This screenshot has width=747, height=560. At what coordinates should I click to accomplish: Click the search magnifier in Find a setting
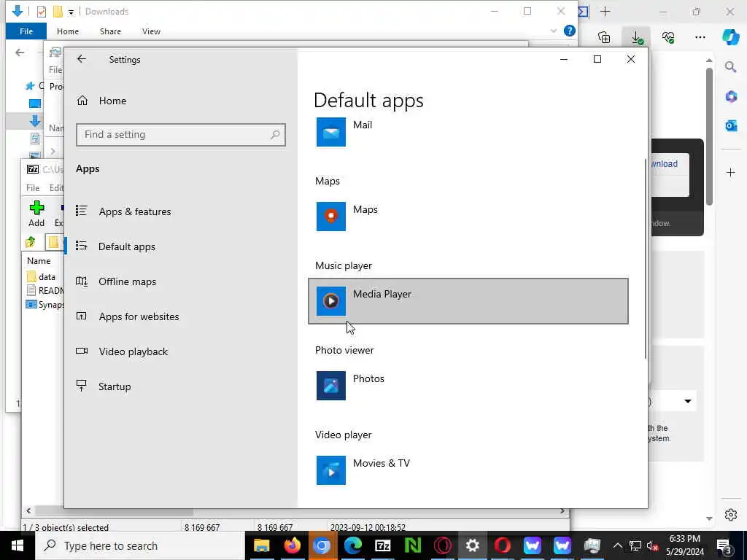point(275,135)
